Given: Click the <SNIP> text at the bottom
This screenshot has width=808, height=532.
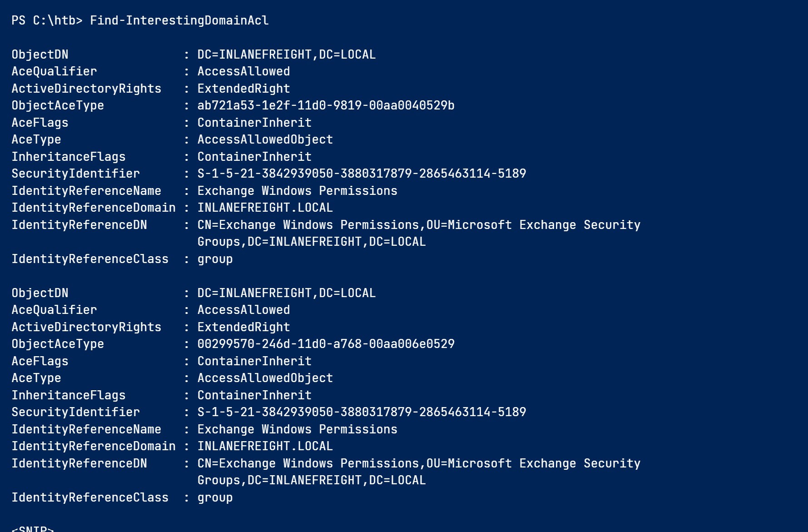Looking at the screenshot, I should pyautogui.click(x=33, y=528).
